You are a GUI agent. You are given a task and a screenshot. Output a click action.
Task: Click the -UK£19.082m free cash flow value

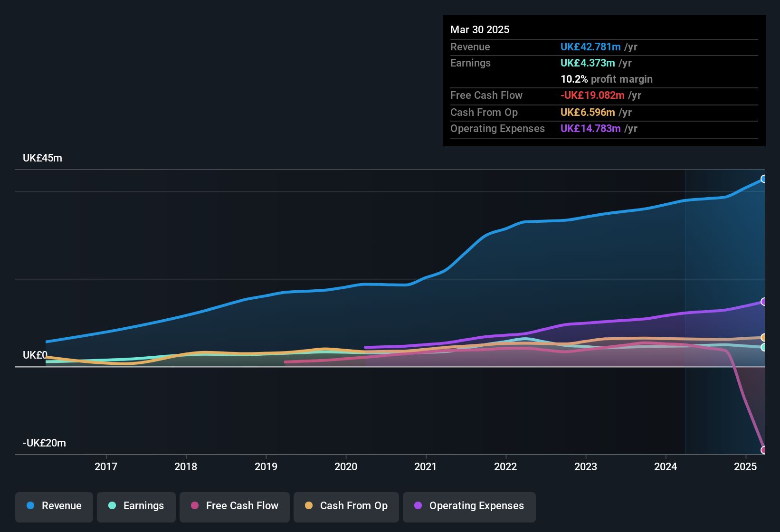point(592,95)
